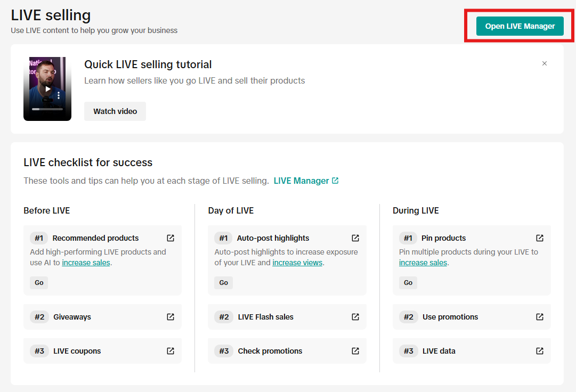The width and height of the screenshot is (576, 392).
Task: Click the LIVE data external link icon
Action: pyautogui.click(x=540, y=351)
